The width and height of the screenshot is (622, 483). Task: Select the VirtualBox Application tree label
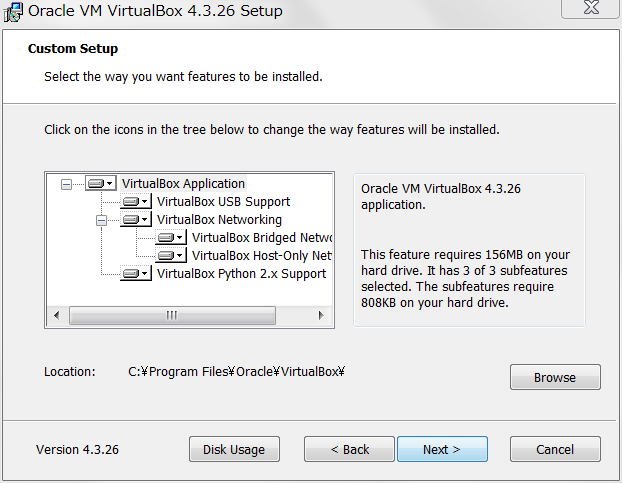click(183, 184)
